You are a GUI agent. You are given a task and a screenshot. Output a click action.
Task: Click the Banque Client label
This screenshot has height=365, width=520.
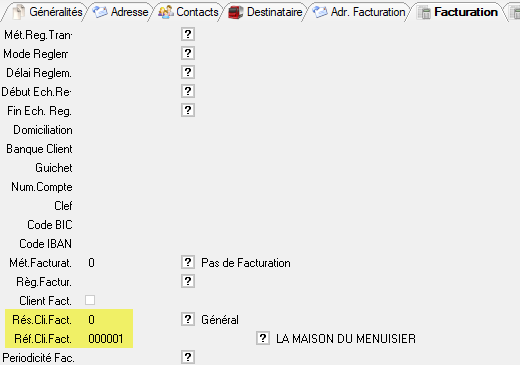39,149
